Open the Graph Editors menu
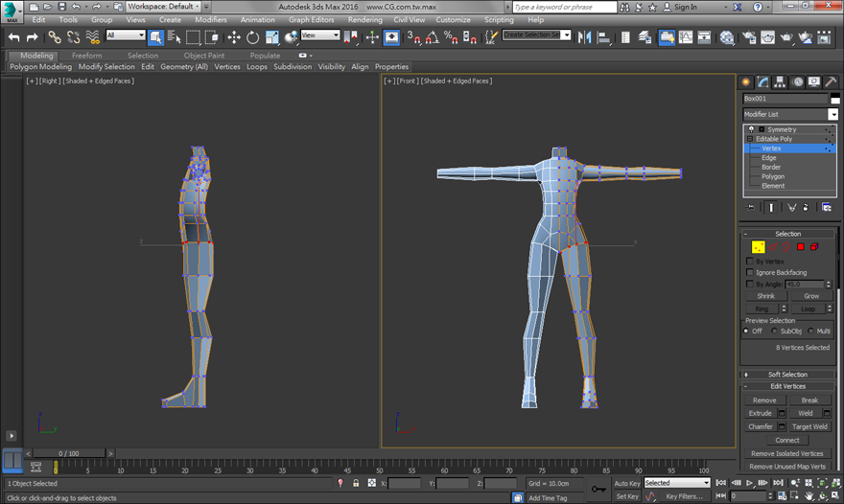The width and height of the screenshot is (844, 504). tap(311, 19)
